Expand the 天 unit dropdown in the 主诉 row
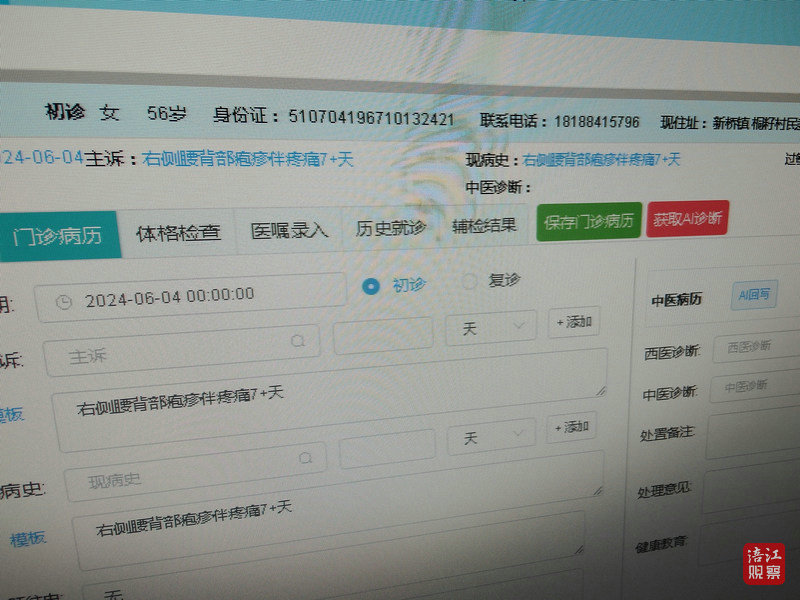Screen dimensions: 800x600 [492, 327]
